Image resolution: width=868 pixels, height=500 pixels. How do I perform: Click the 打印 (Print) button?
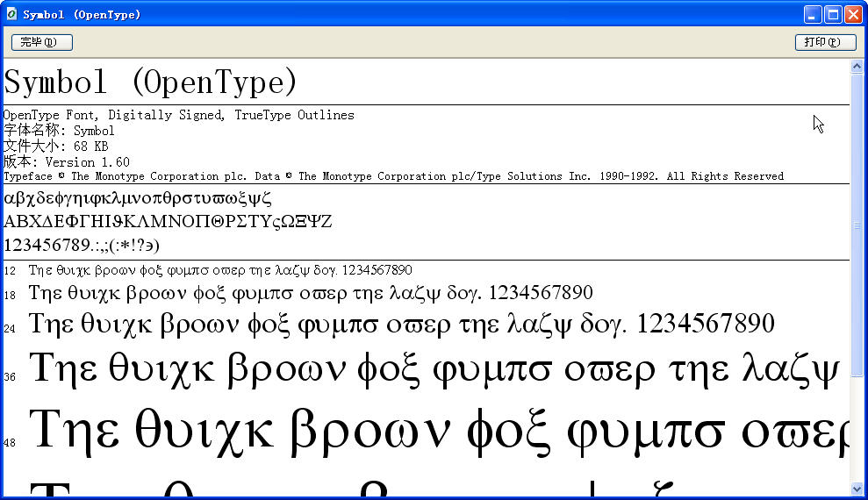(825, 42)
